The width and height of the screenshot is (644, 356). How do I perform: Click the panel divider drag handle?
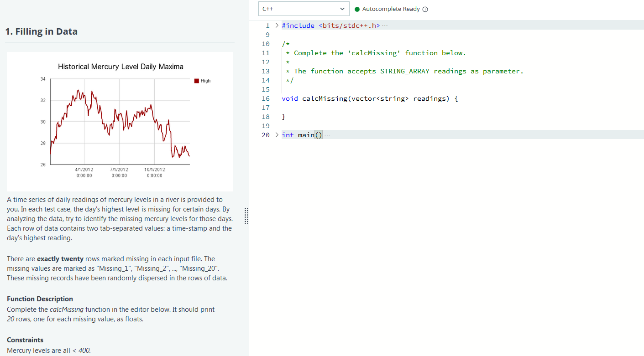[246, 216]
